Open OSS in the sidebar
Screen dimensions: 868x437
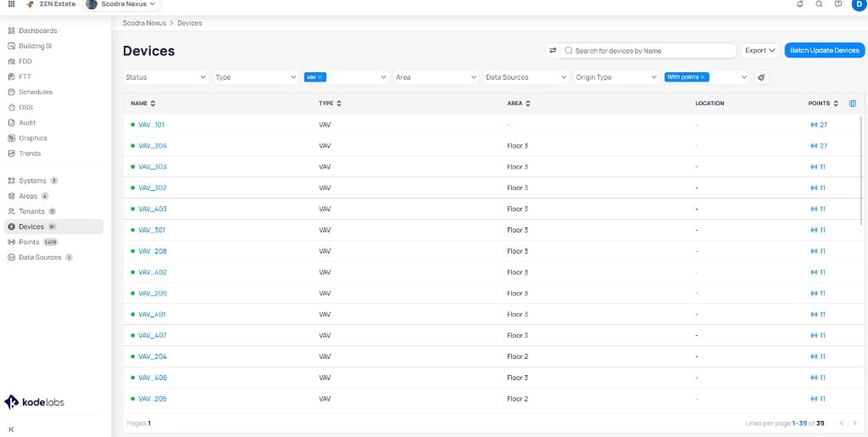25,108
